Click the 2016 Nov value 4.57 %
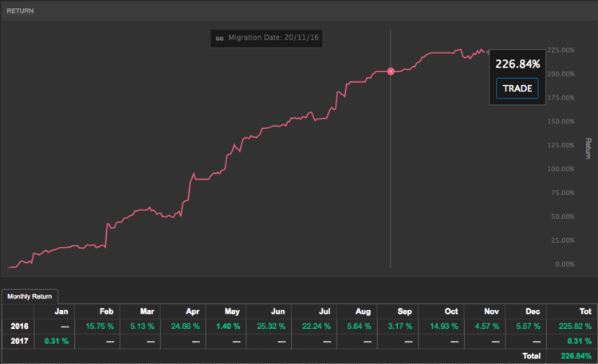The height and width of the screenshot is (364, 598). click(x=487, y=327)
